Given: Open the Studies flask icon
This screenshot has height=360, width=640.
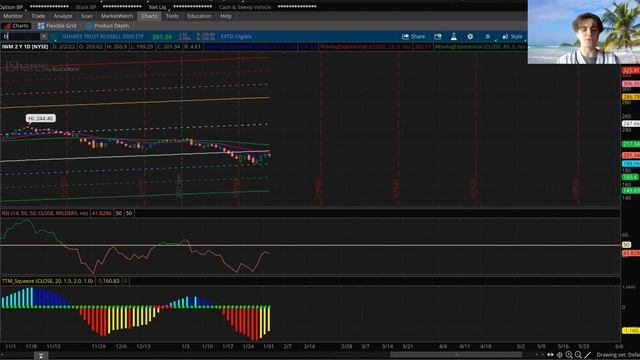Looking at the screenshot, I should 453,36.
